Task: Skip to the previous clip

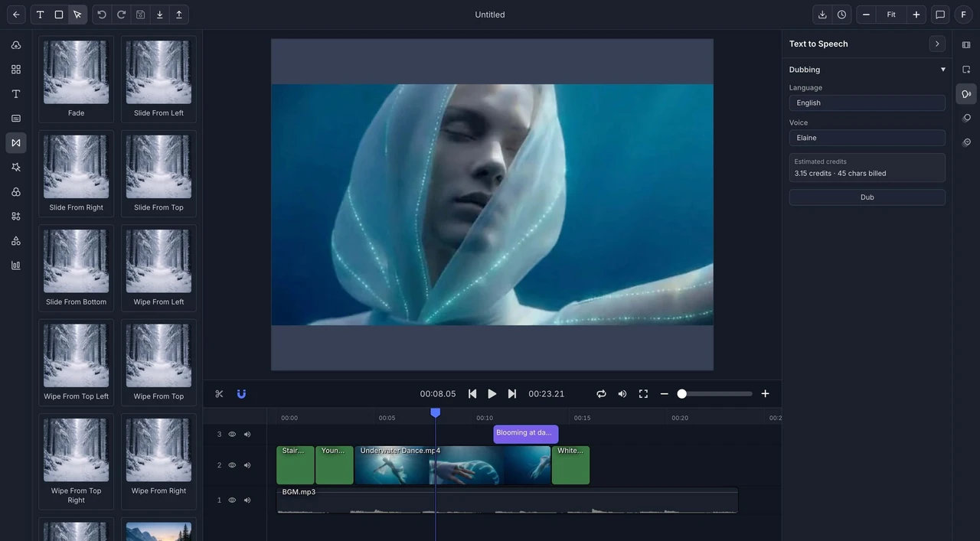Action: (472, 394)
